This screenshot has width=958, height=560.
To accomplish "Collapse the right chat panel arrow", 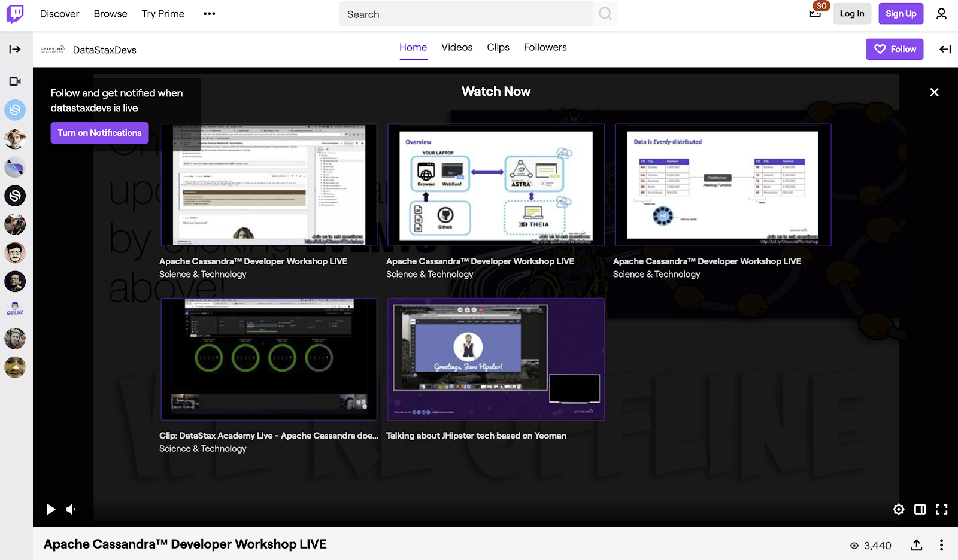I will click(945, 49).
